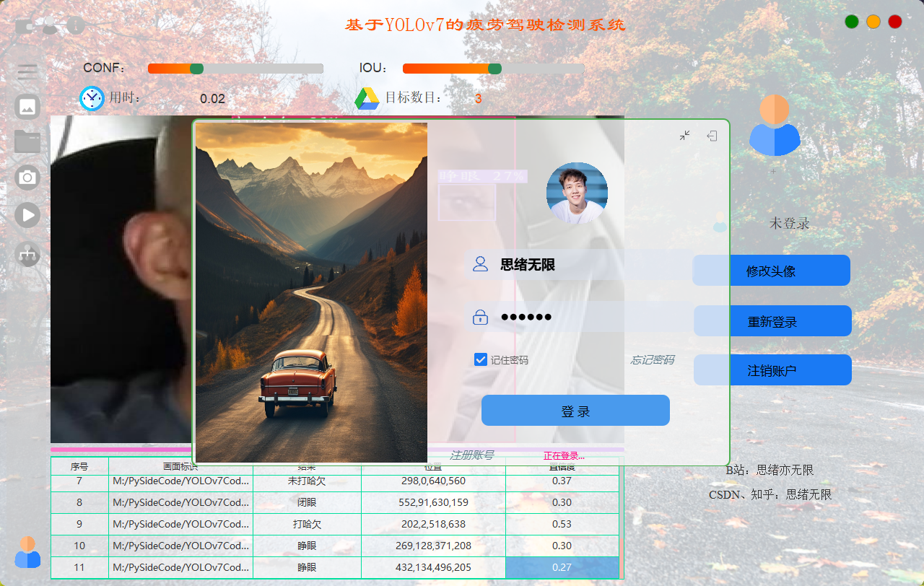
Task: Click the network icon below play button
Action: (27, 253)
